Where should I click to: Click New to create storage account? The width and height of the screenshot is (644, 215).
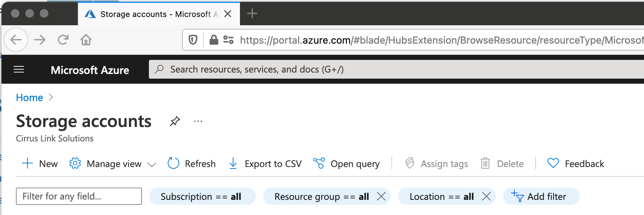pyautogui.click(x=40, y=164)
